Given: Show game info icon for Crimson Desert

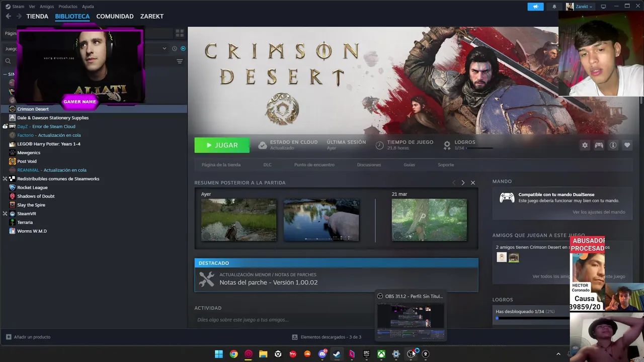Looking at the screenshot, I should [613, 145].
